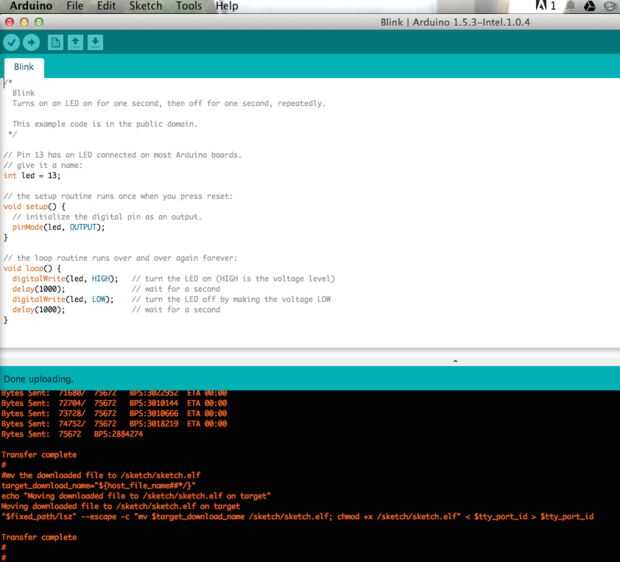Open a sketch with the Open icon

tap(75, 42)
